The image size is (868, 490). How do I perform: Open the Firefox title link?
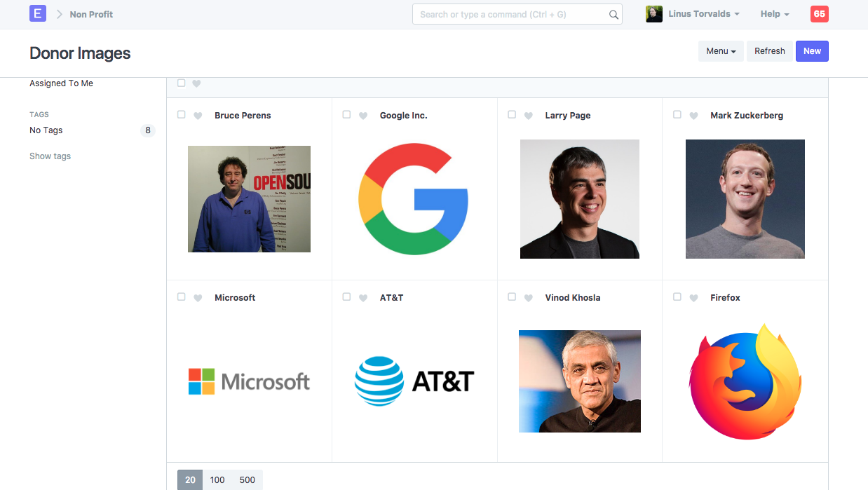point(725,298)
